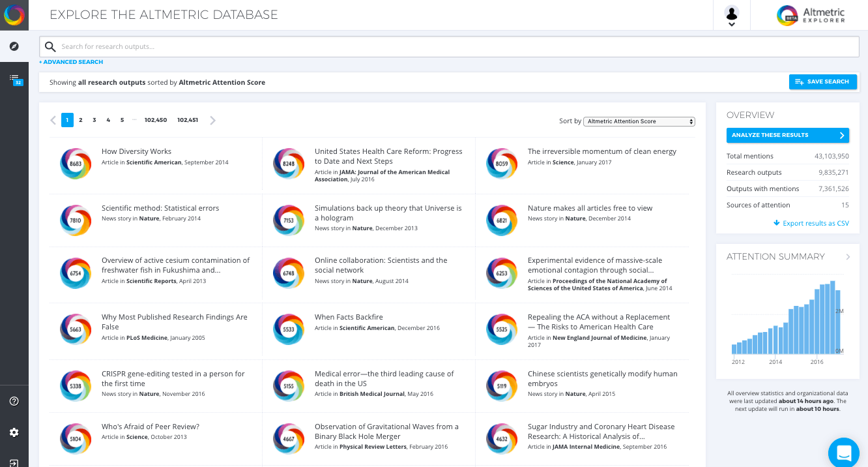Screen dimensions: 868x467
Task: Open "Observation of Gravitational Waves" article
Action: [386, 432]
